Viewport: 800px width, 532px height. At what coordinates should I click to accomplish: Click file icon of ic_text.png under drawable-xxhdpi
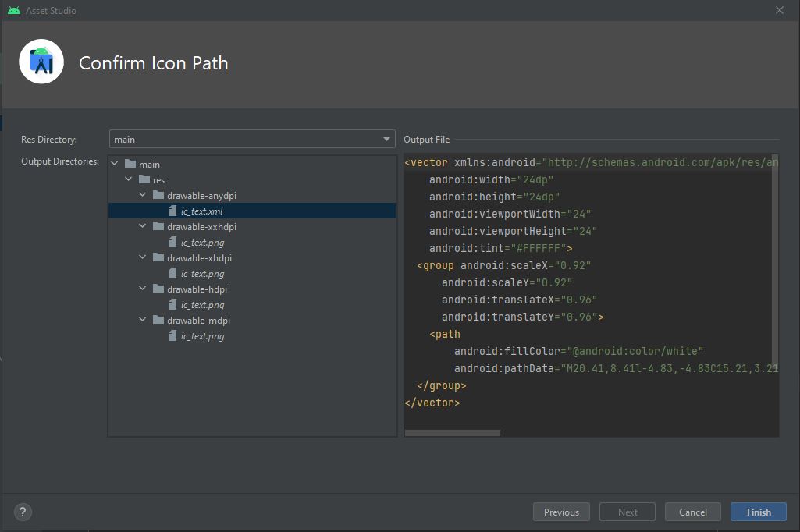point(172,243)
